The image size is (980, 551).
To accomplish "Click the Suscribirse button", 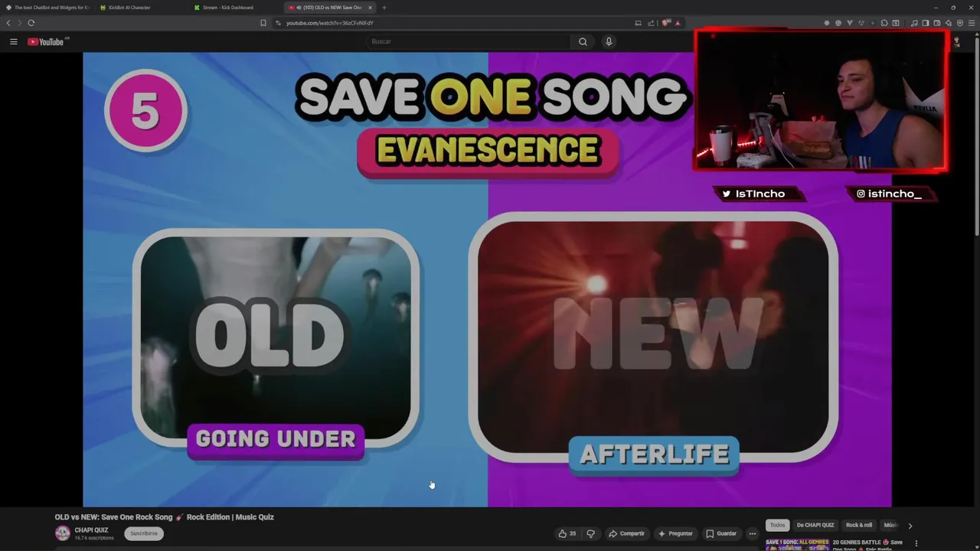I will tap(144, 533).
